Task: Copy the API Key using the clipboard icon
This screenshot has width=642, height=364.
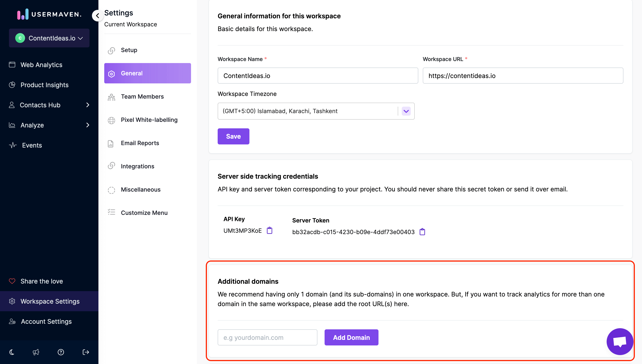Action: tap(269, 231)
